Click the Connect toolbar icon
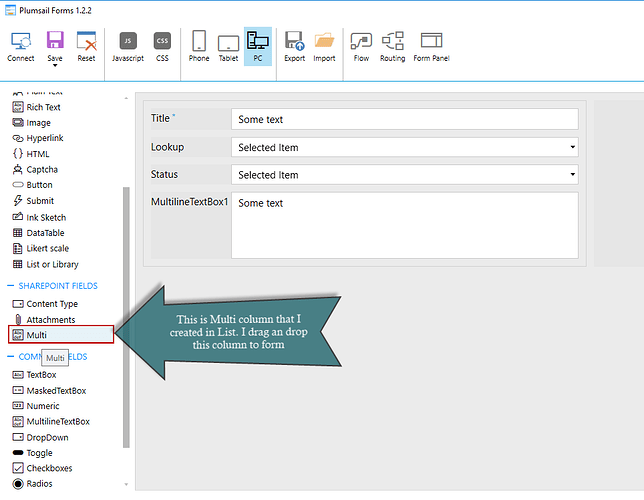 coord(21,47)
